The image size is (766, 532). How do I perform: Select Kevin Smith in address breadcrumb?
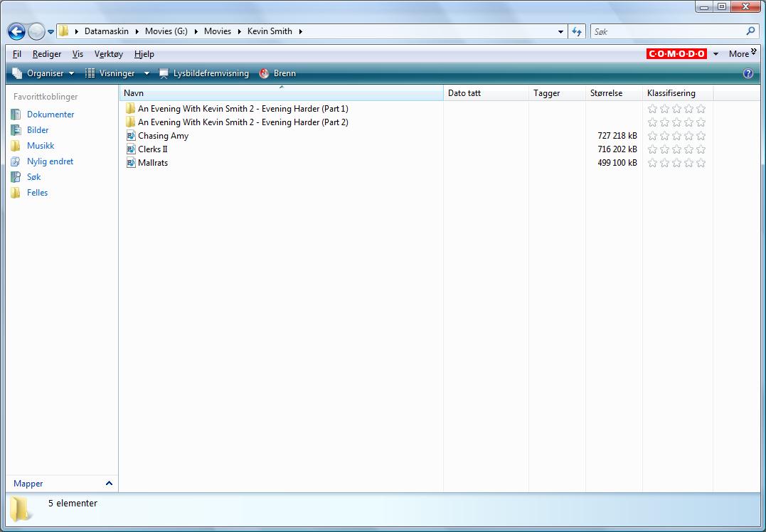pos(270,31)
